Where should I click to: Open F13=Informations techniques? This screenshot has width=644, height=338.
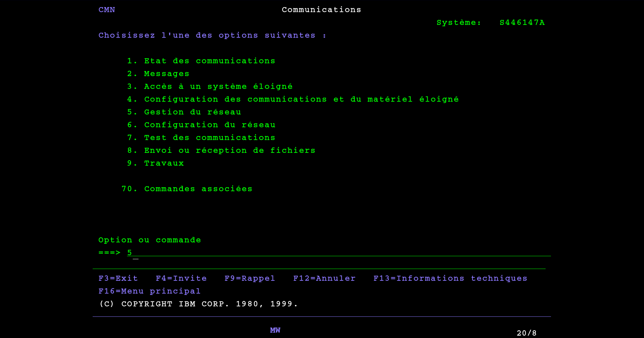click(450, 278)
